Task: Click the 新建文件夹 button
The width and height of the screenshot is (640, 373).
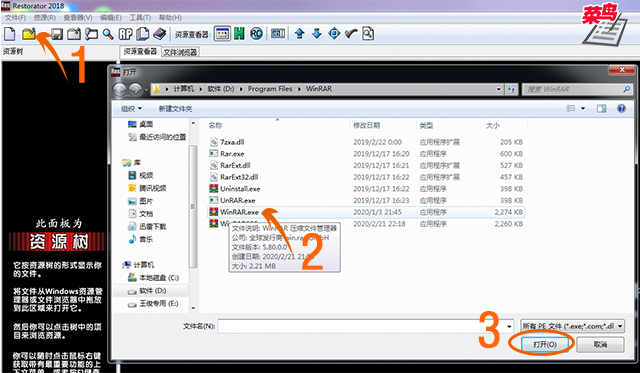Action: pos(175,109)
